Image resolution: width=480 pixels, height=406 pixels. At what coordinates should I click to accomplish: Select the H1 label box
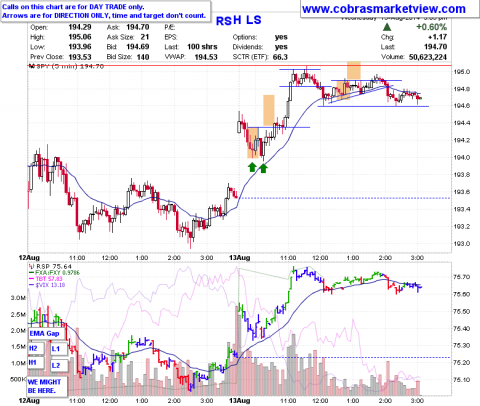coord(36,362)
